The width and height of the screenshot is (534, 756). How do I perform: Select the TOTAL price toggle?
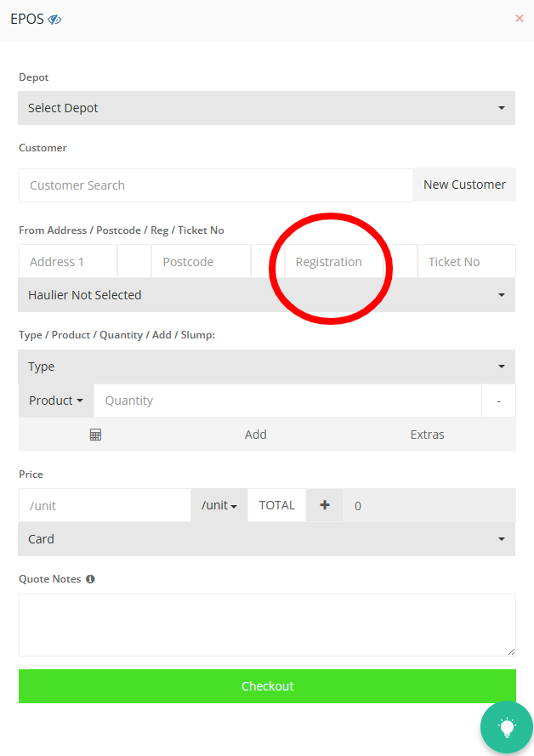click(276, 505)
